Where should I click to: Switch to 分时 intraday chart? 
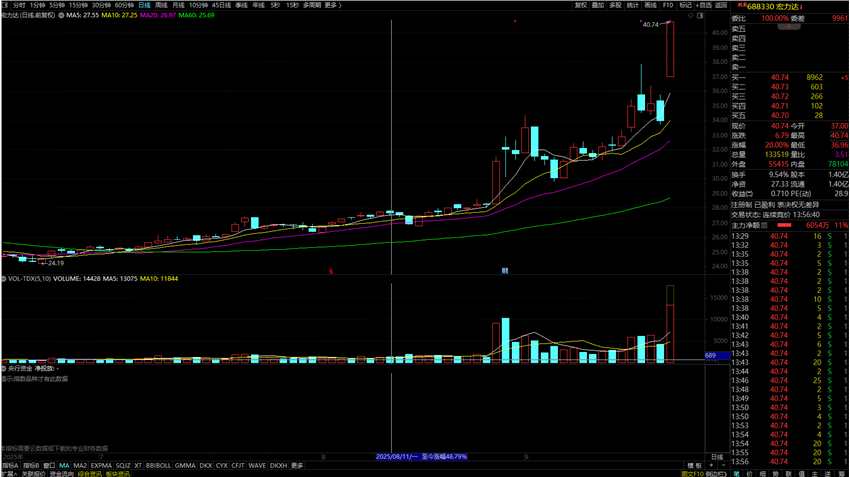pyautogui.click(x=20, y=5)
